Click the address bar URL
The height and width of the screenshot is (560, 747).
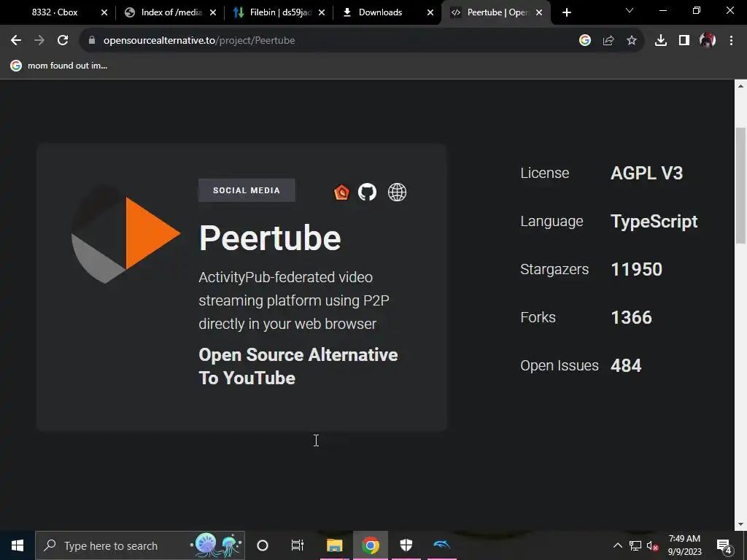click(x=199, y=41)
